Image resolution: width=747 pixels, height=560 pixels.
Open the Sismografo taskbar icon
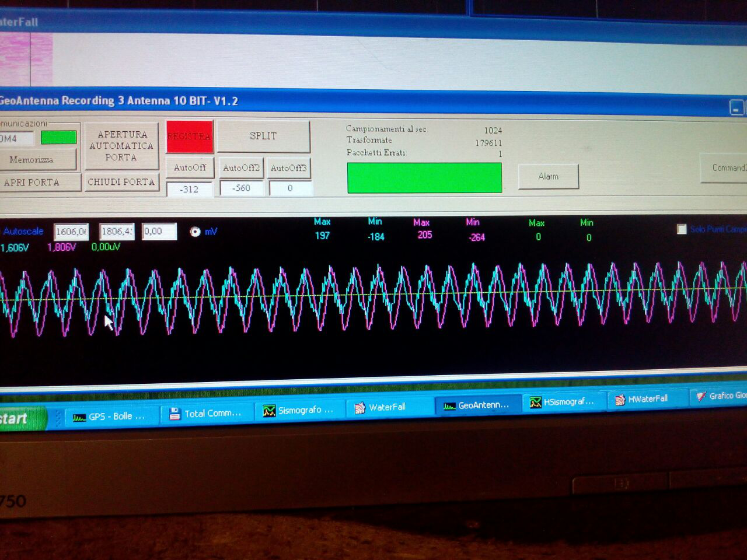point(299,411)
